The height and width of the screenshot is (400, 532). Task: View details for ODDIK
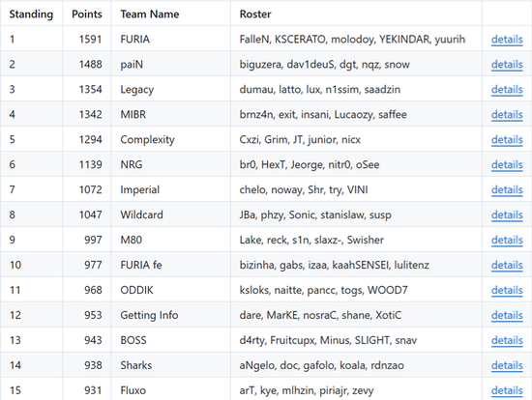[507, 290]
